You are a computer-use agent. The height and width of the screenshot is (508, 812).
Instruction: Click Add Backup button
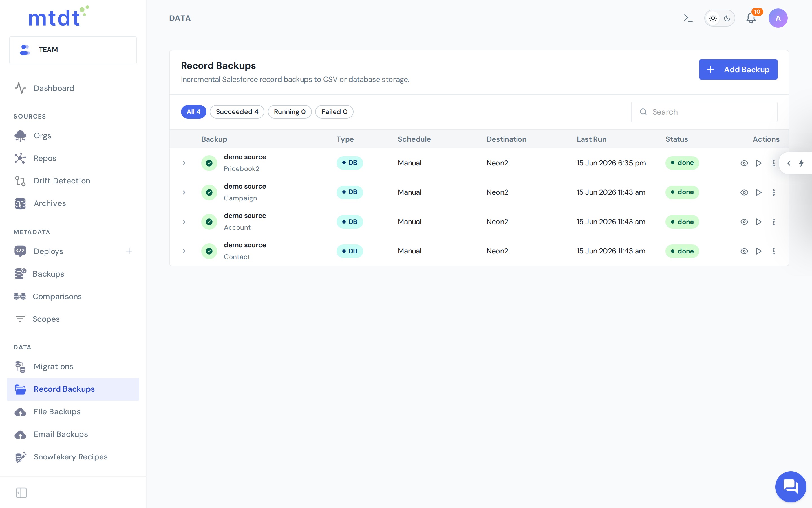738,69
